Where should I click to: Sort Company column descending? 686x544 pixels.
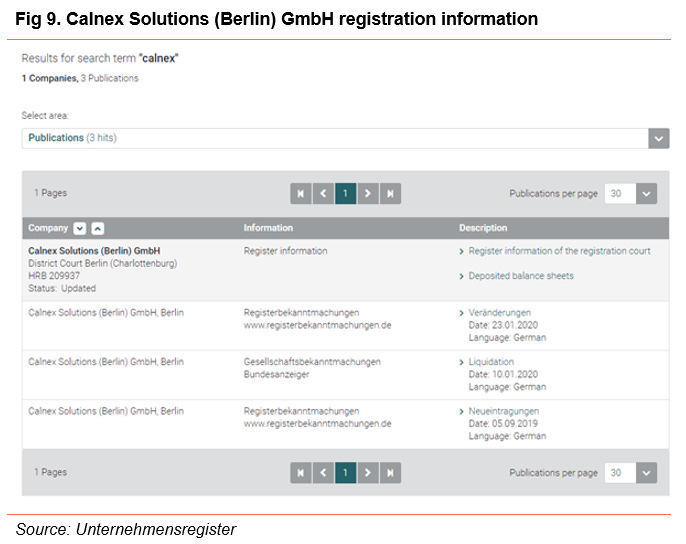click(80, 228)
